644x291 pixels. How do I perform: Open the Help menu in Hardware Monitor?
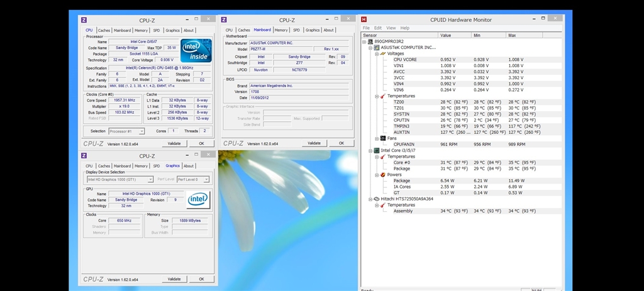click(x=405, y=28)
